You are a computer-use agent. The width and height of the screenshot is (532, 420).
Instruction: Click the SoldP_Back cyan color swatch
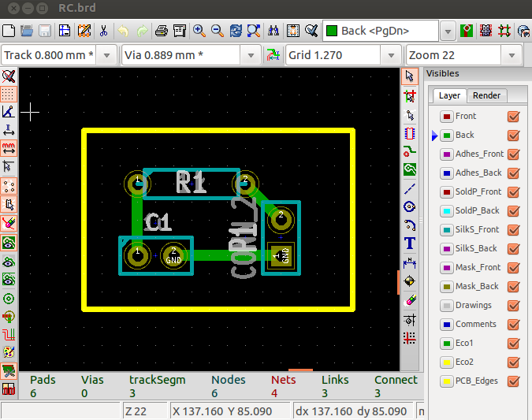(447, 211)
